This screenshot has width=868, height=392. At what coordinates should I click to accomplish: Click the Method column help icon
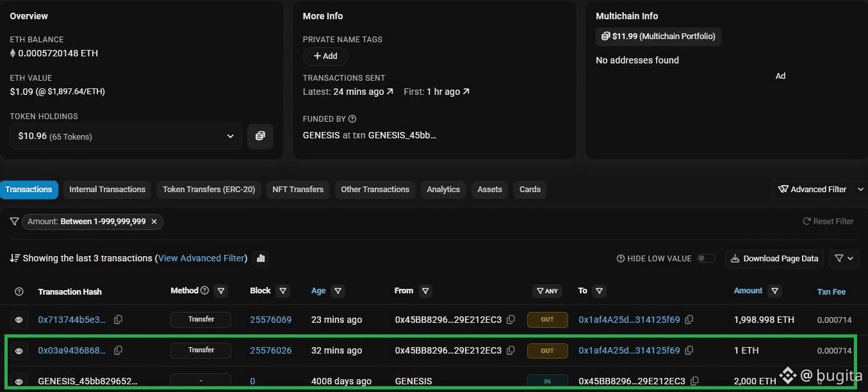tap(204, 290)
